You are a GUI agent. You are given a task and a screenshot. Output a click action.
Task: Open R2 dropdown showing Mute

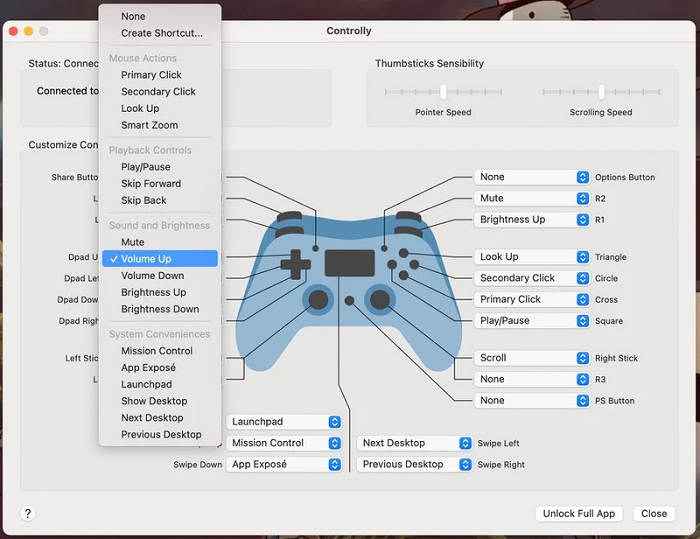(532, 198)
